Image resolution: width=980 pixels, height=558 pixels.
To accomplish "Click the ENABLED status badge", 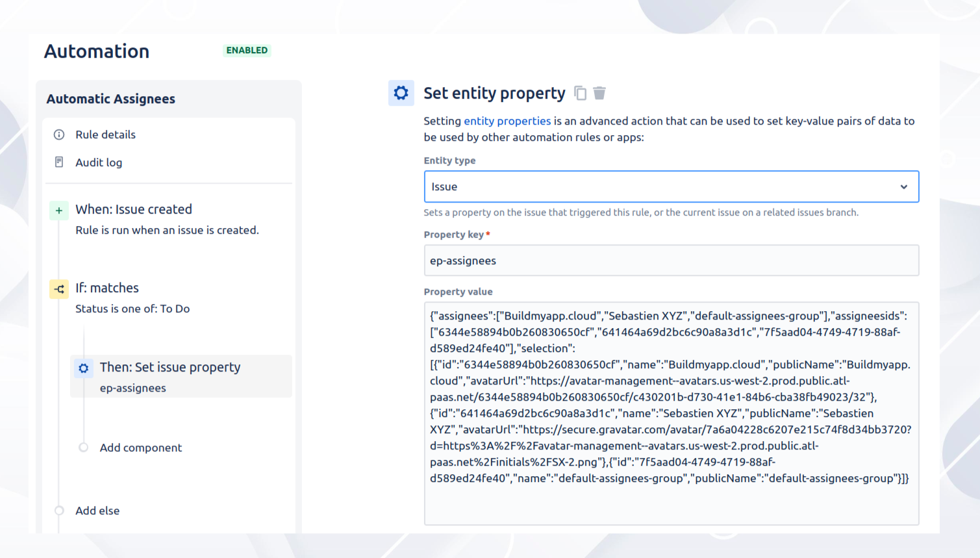I will click(247, 51).
